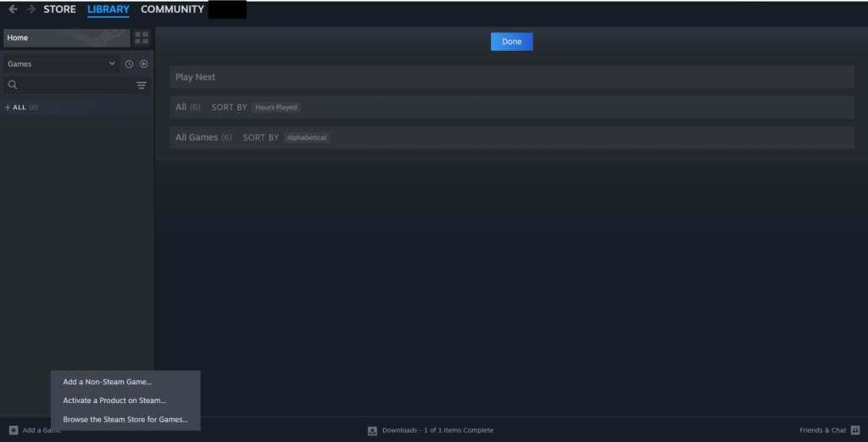868x442 pixels.
Task: Select the Play Next shelf row
Action: tap(511, 77)
